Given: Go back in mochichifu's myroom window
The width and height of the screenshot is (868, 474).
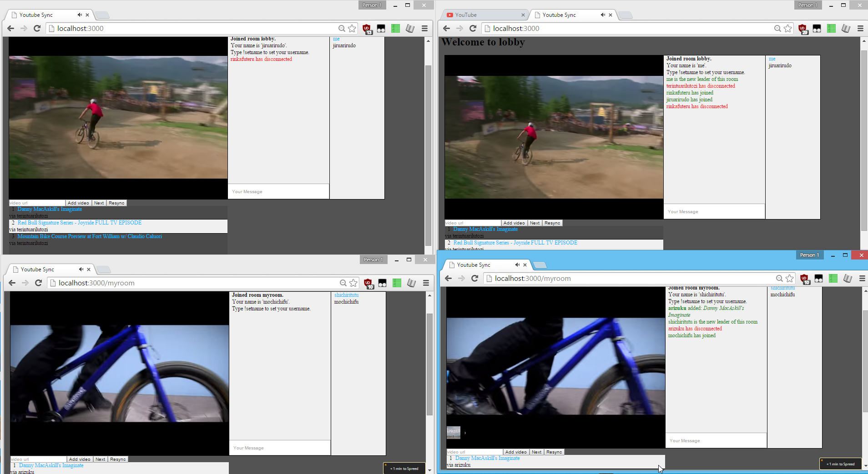Looking at the screenshot, I should 12,283.
